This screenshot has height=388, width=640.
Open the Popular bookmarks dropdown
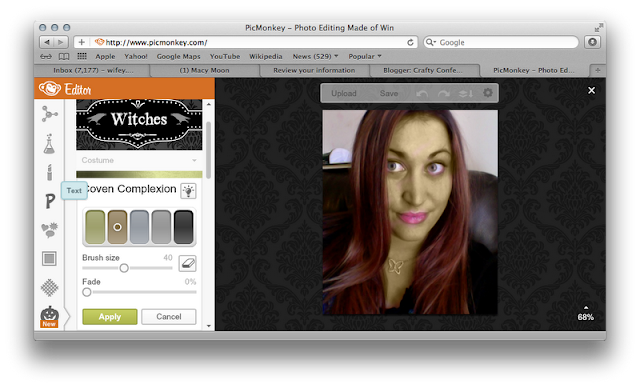[x=364, y=56]
